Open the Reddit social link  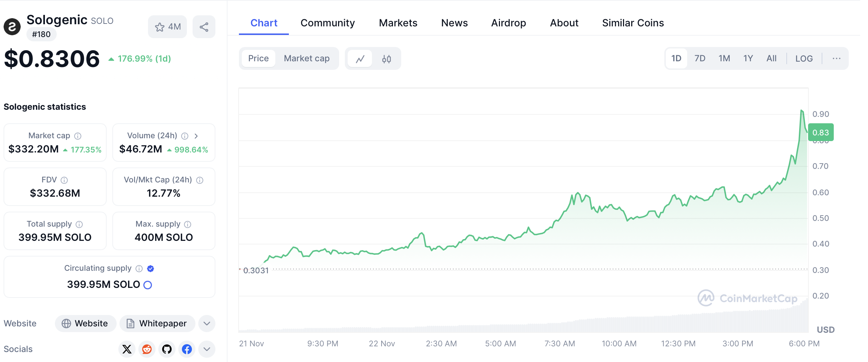pos(147,349)
